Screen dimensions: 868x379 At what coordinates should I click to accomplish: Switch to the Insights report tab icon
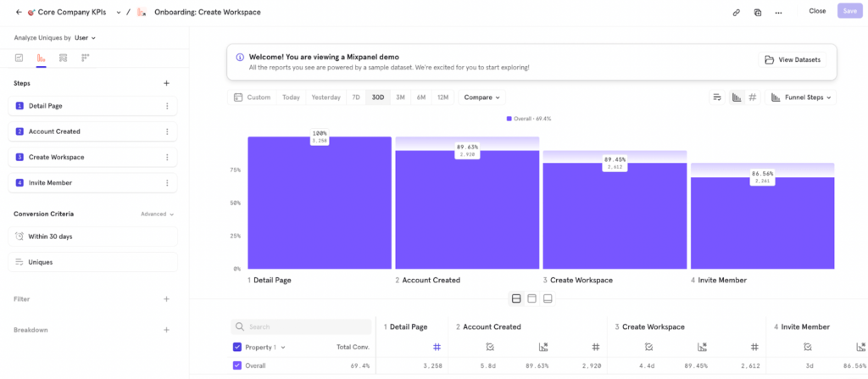19,58
